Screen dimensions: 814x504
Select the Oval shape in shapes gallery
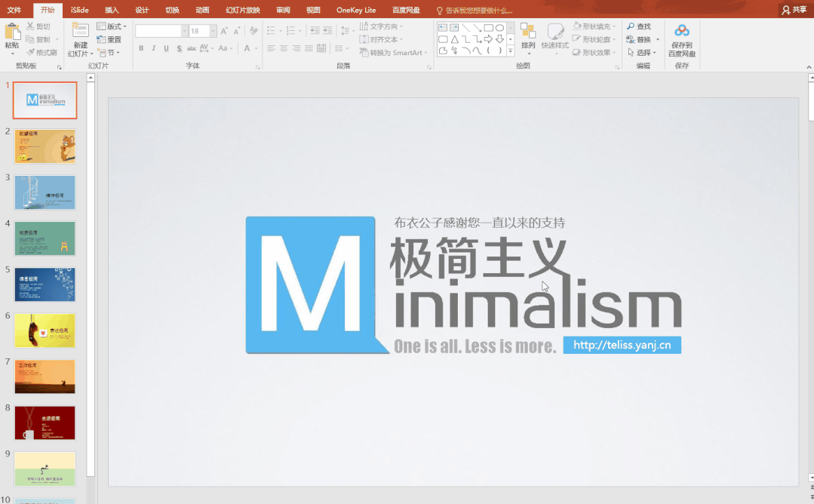point(499,27)
